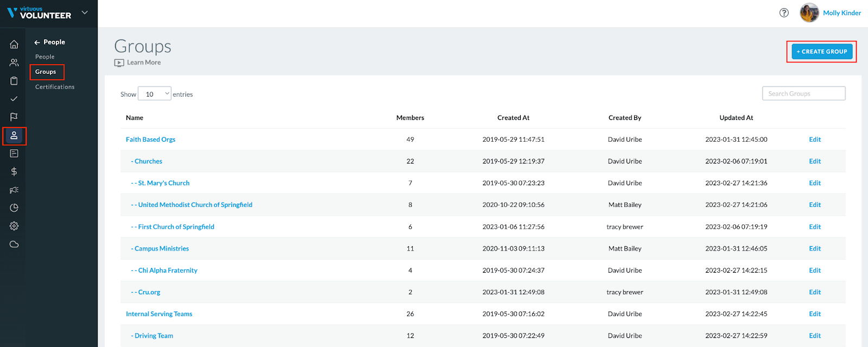Image resolution: width=868 pixels, height=347 pixels.
Task: Click the Learn More link
Action: coord(144,62)
